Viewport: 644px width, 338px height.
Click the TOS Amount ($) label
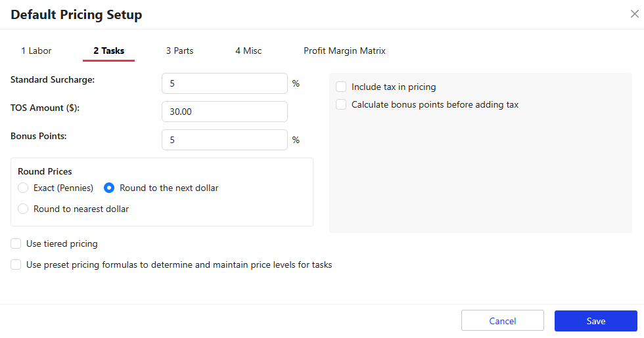click(x=45, y=108)
